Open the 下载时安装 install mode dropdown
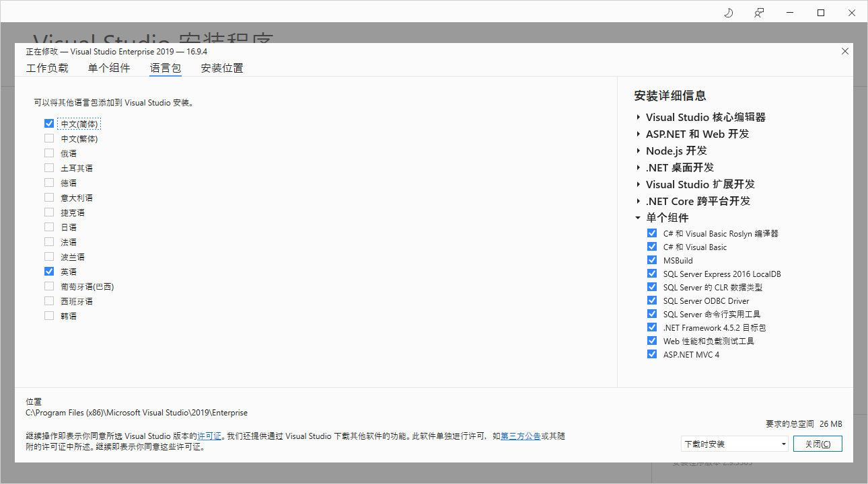 click(x=734, y=444)
